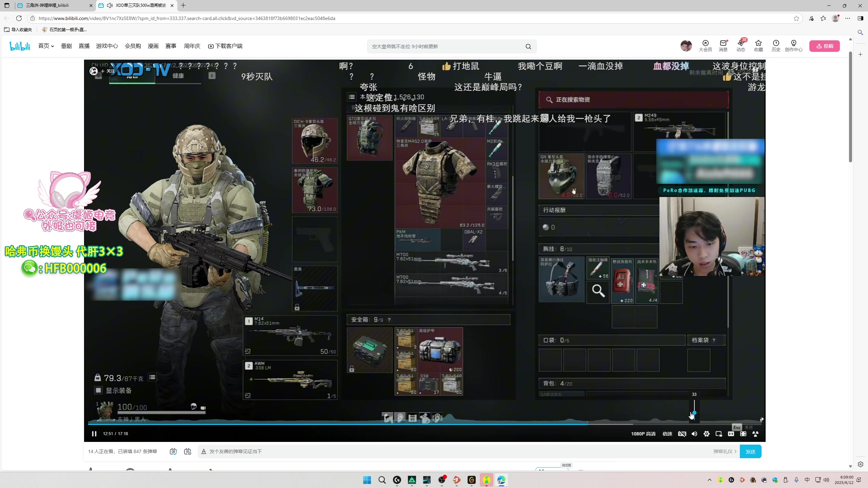Viewport: 868px width, 488px height.
Task: Open the 漫画 navigation item
Action: [153, 46]
